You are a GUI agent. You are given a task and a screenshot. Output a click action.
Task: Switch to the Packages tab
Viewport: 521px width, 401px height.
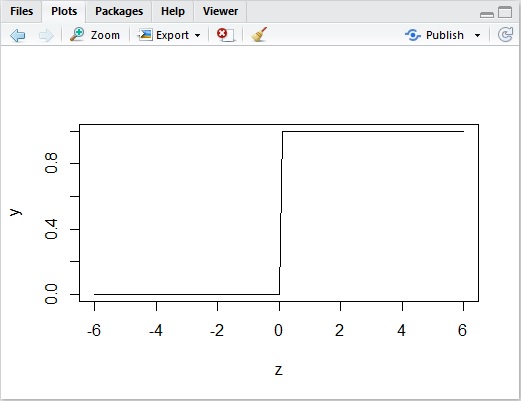[x=119, y=11]
